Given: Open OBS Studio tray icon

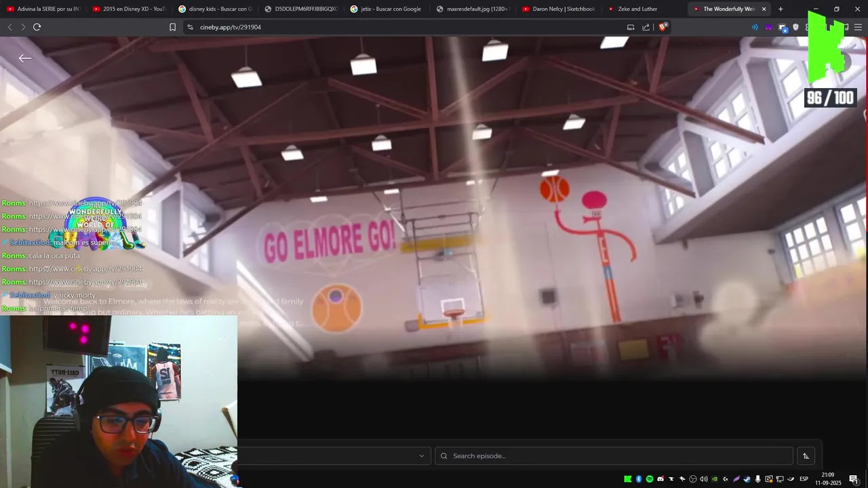Looking at the screenshot, I should click(693, 479).
